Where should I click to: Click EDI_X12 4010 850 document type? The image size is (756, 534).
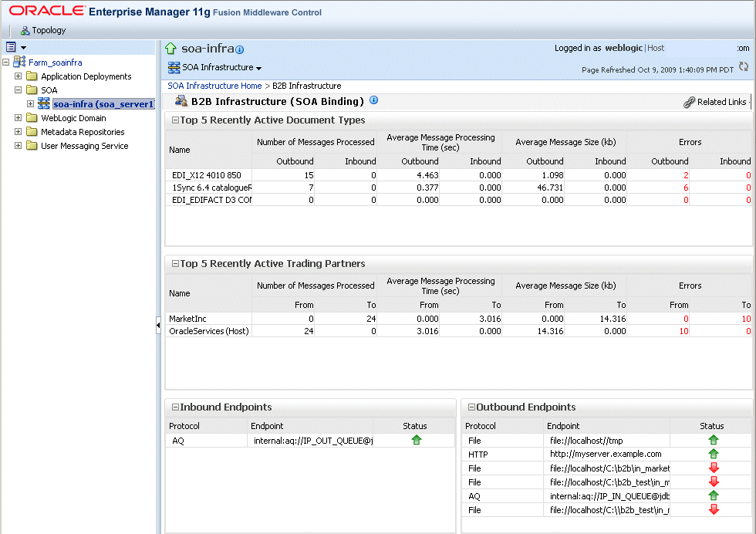pyautogui.click(x=207, y=175)
